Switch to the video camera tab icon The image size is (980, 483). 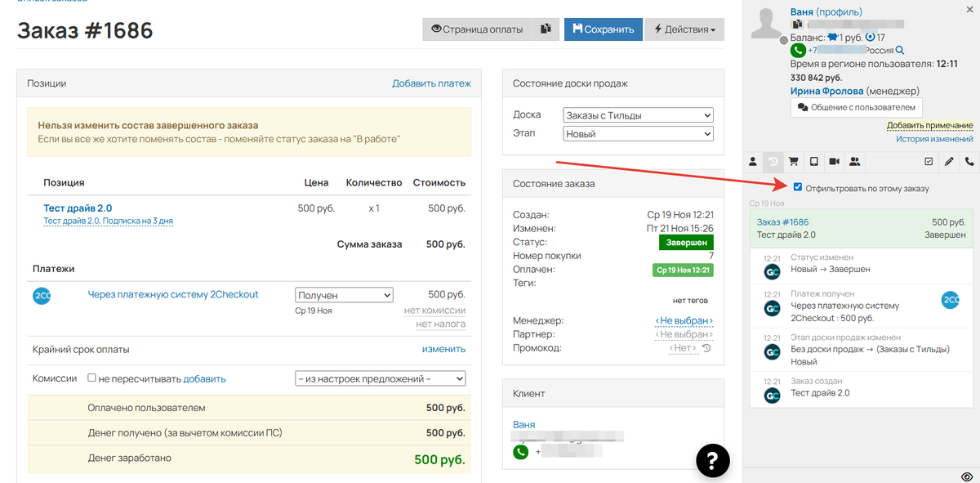pyautogui.click(x=834, y=162)
